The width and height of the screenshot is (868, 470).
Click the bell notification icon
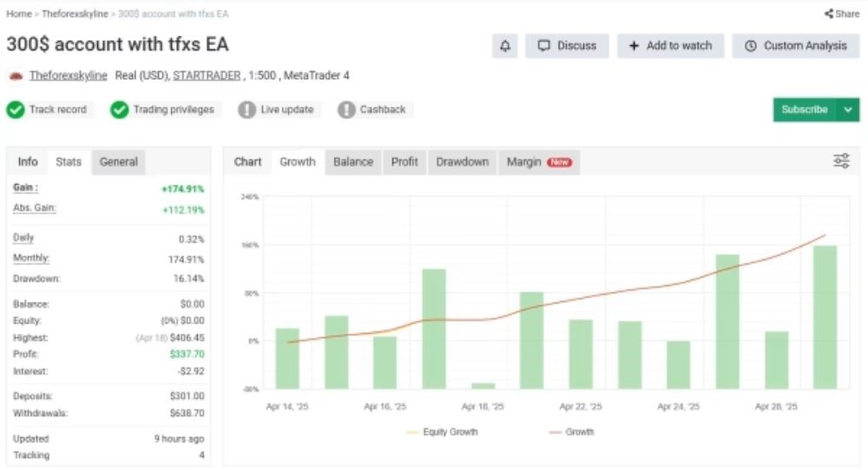505,46
